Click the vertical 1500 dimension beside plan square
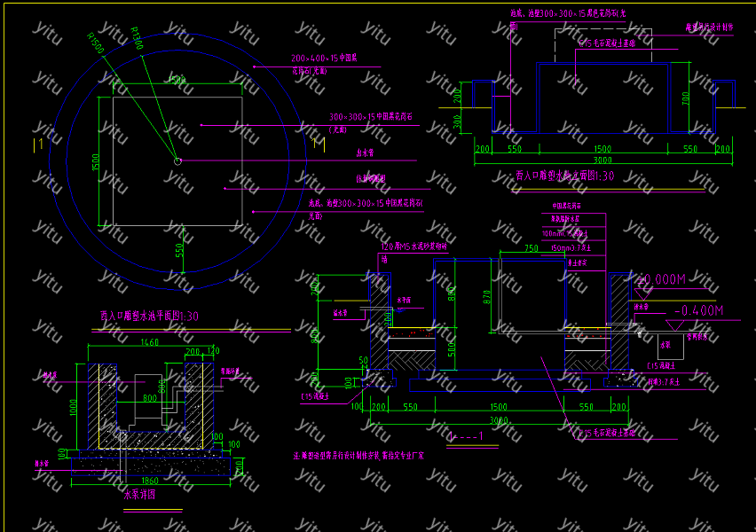This screenshot has height=532, width=756. (94, 160)
